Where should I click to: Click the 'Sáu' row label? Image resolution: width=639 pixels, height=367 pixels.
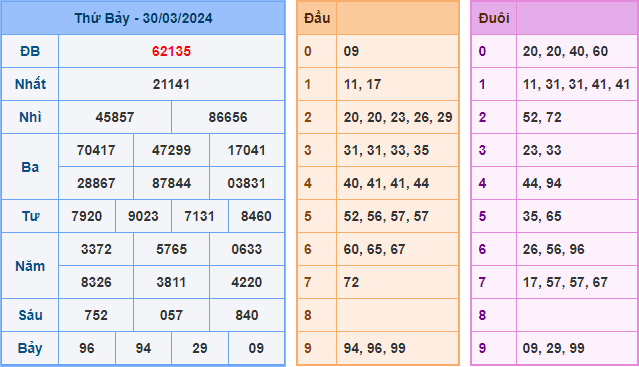click(x=30, y=315)
